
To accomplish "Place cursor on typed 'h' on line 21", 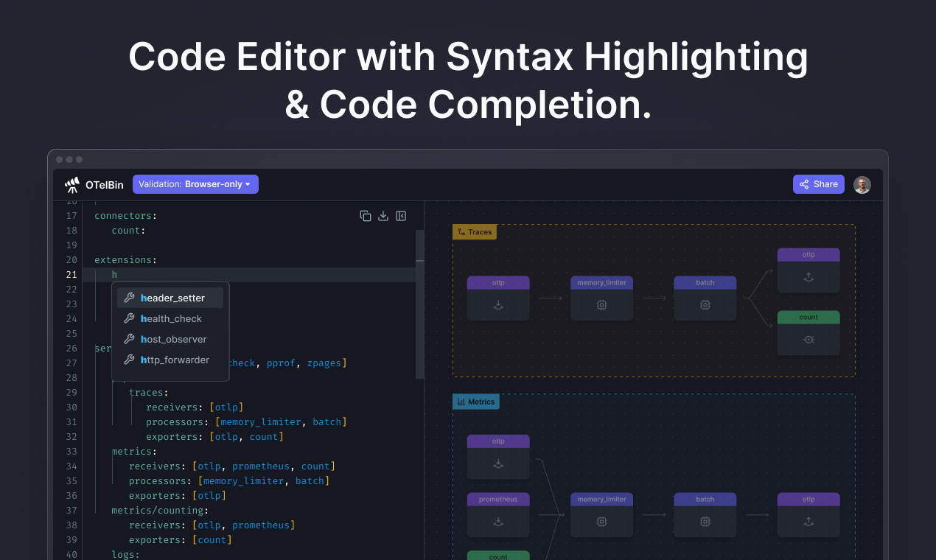I will 114,275.
